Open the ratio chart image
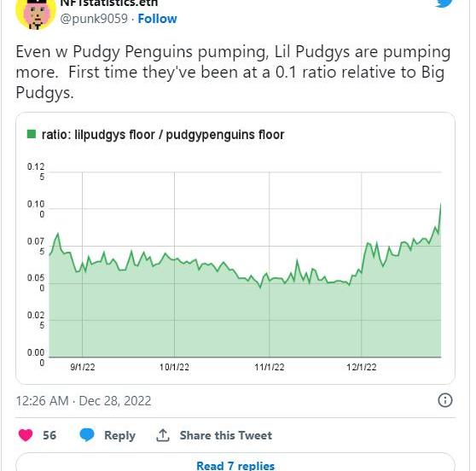 click(235, 248)
